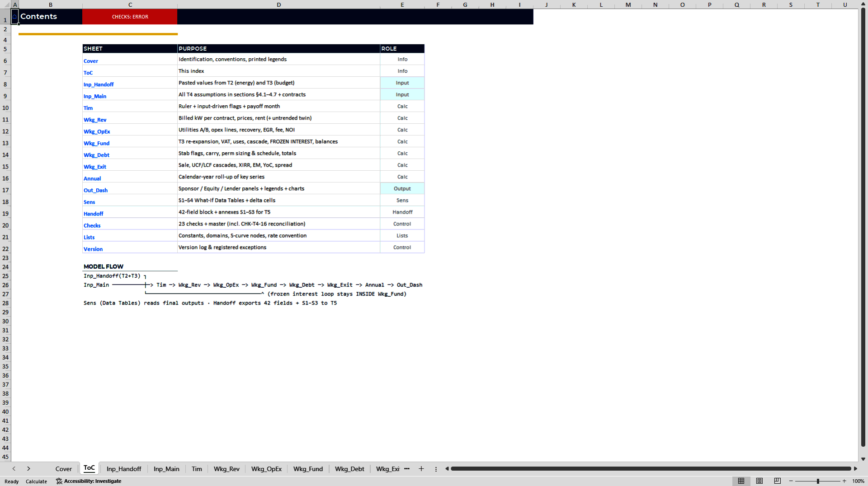Click the Normal view icon in status bar
Image resolution: width=868 pixels, height=486 pixels.
point(741,481)
